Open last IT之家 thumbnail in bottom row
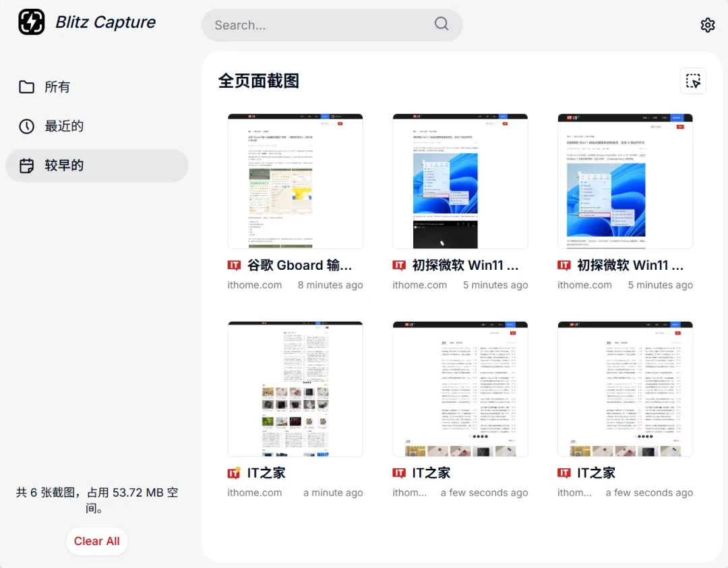Screen dimensions: 728x568 (625, 389)
